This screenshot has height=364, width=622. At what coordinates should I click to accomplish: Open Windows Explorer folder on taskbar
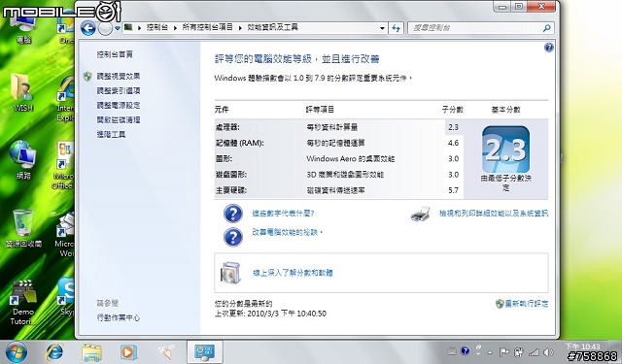91,352
